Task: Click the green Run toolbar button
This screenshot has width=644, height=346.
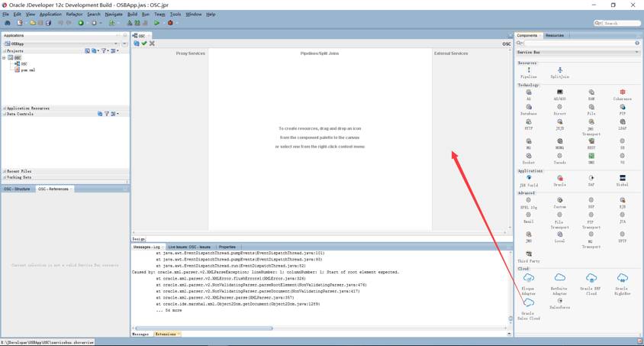Action: 156,23
